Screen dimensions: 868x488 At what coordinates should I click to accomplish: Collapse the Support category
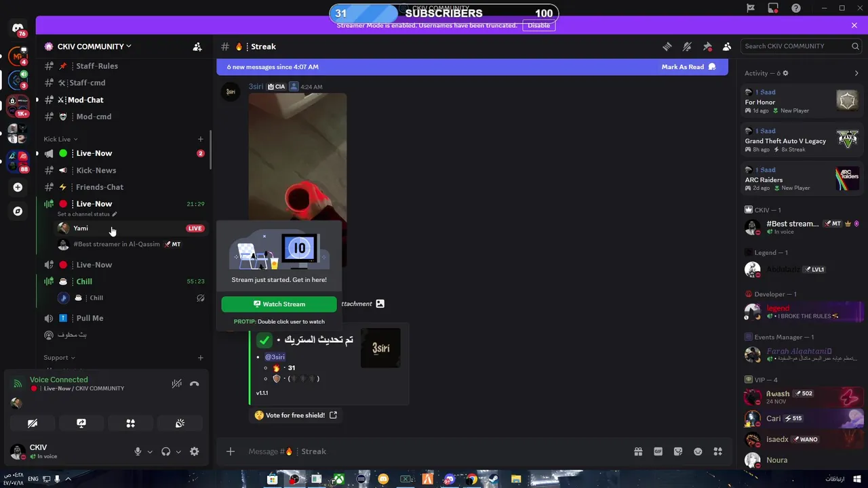[x=59, y=357]
